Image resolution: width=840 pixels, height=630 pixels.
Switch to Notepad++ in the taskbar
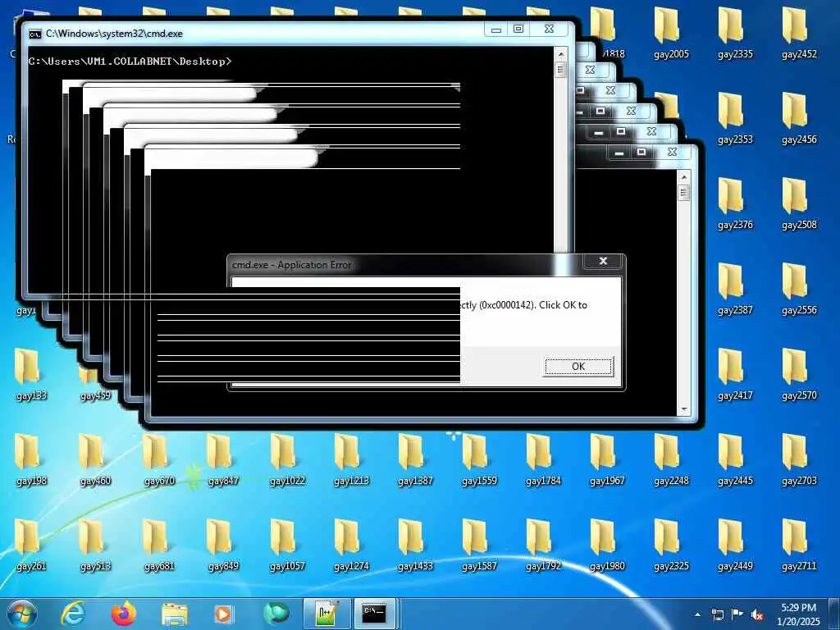click(327, 614)
